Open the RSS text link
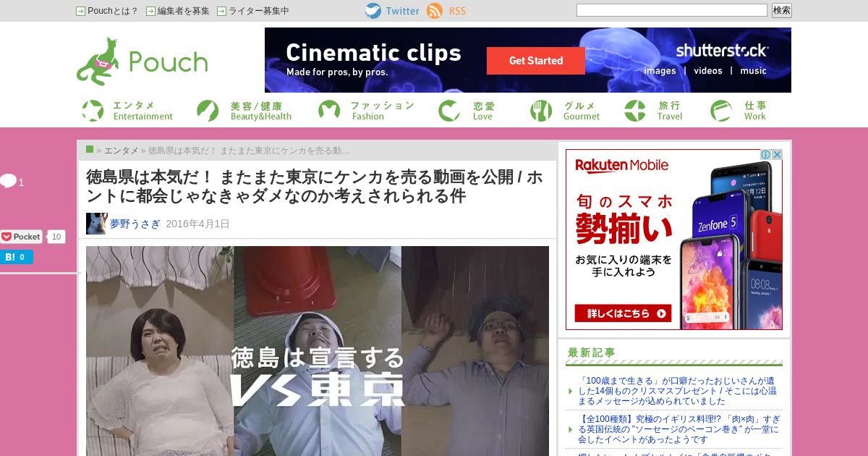Screen dimensions: 868x456 point(457,11)
